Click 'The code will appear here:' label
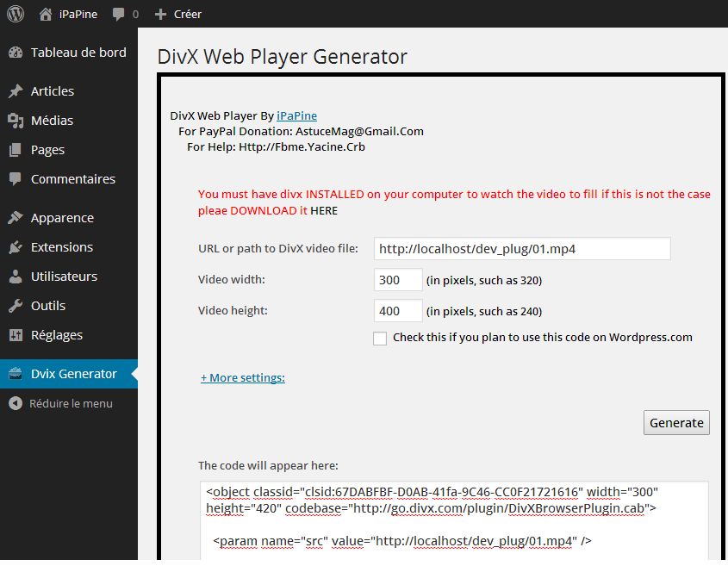 [268, 466]
